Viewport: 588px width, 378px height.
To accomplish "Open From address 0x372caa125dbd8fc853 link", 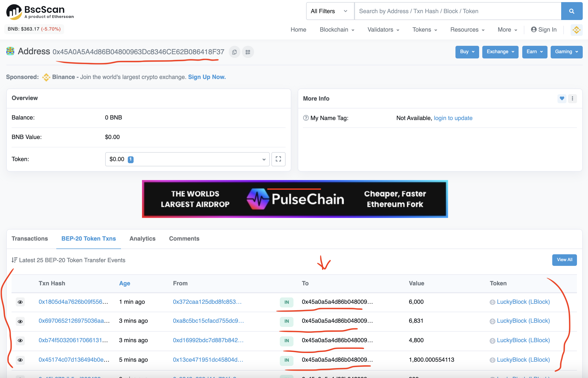I will coord(207,302).
